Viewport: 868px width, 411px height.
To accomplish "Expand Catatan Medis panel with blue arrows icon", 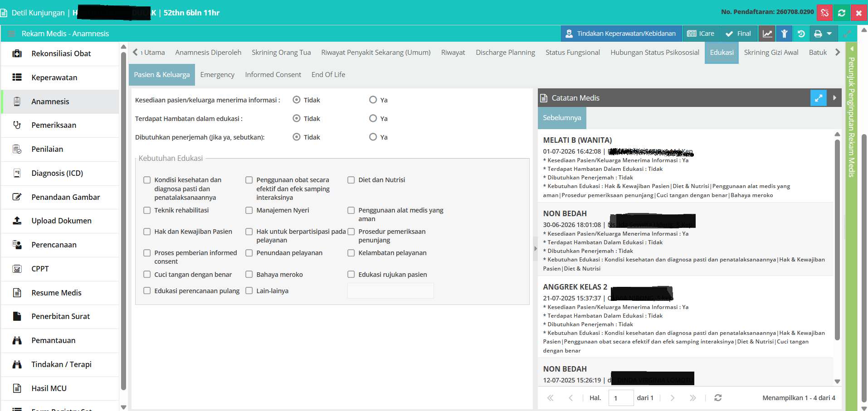I will click(819, 98).
